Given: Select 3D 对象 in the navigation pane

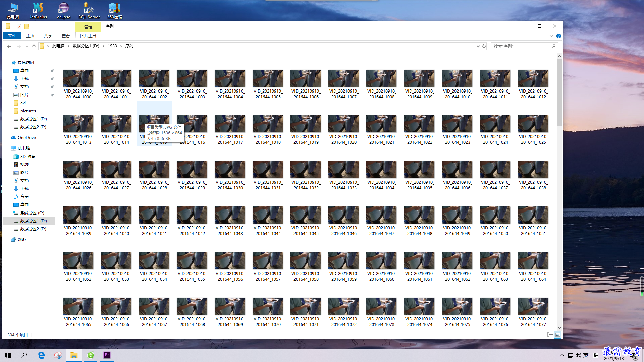Looking at the screenshot, I should tap(28, 157).
